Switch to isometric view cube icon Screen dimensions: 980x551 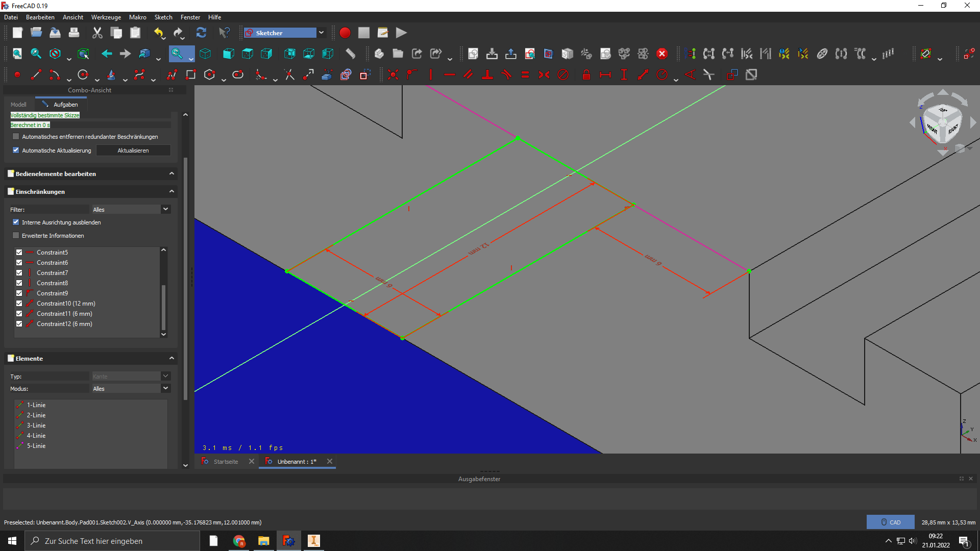(x=205, y=54)
